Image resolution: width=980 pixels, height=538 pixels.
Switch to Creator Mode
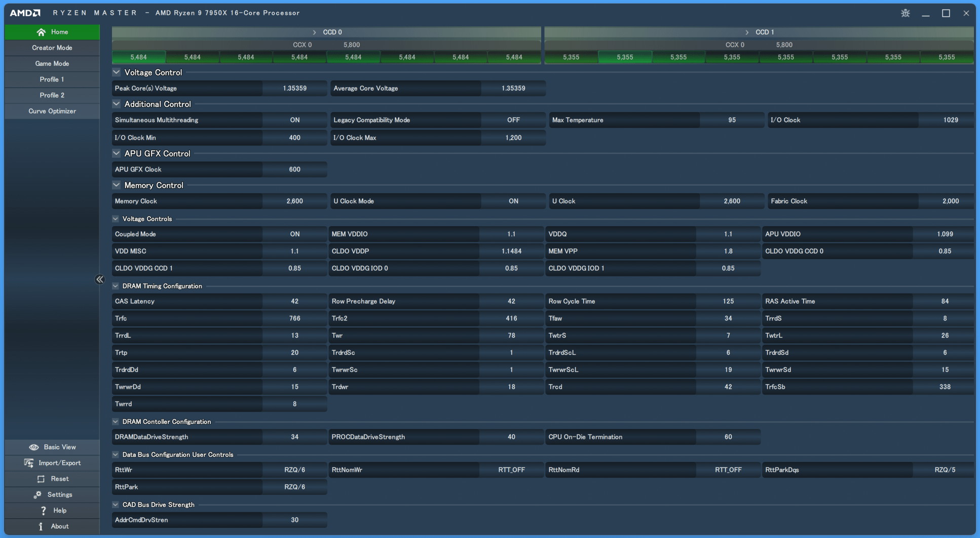pos(52,48)
